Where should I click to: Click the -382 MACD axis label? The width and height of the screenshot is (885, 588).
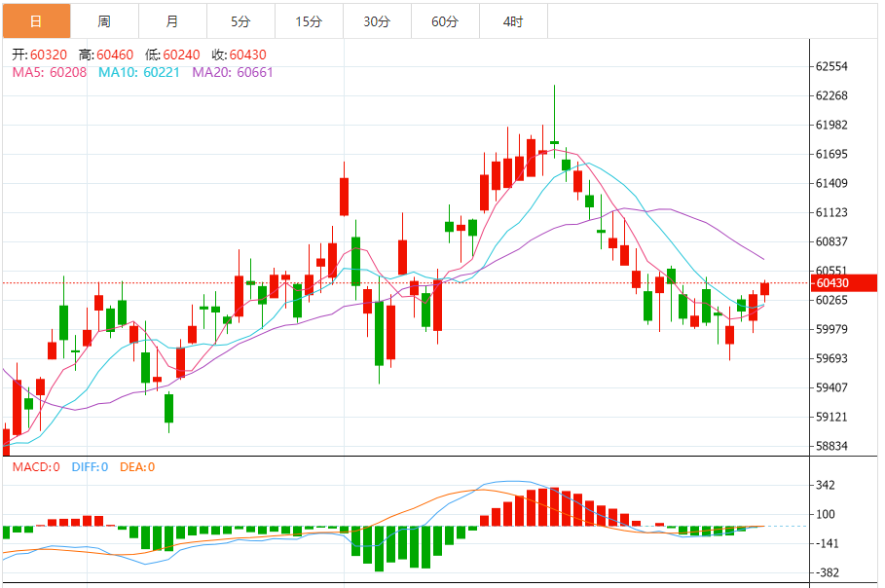pos(828,572)
